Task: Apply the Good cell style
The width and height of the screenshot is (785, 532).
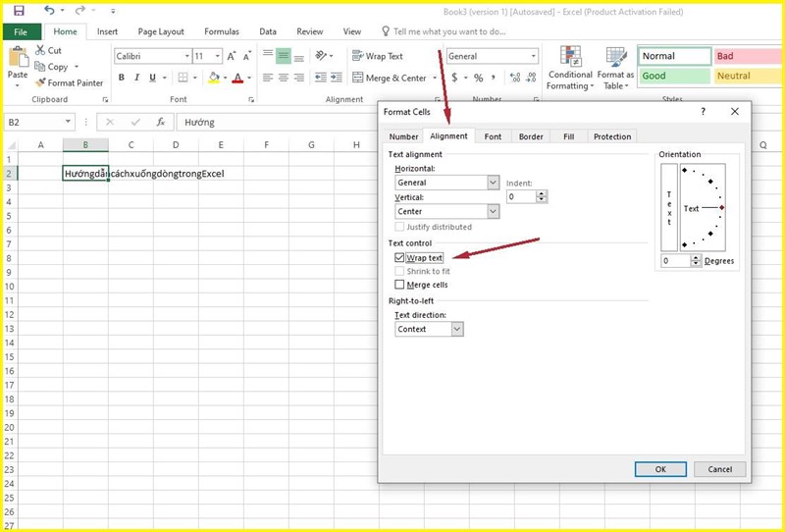Action: pos(674,76)
